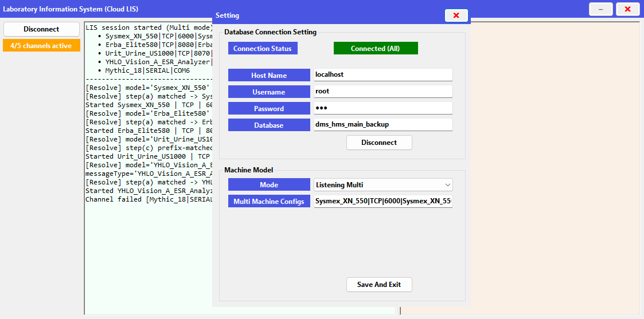Click the Host Name label
The height and width of the screenshot is (319, 644).
coord(269,76)
